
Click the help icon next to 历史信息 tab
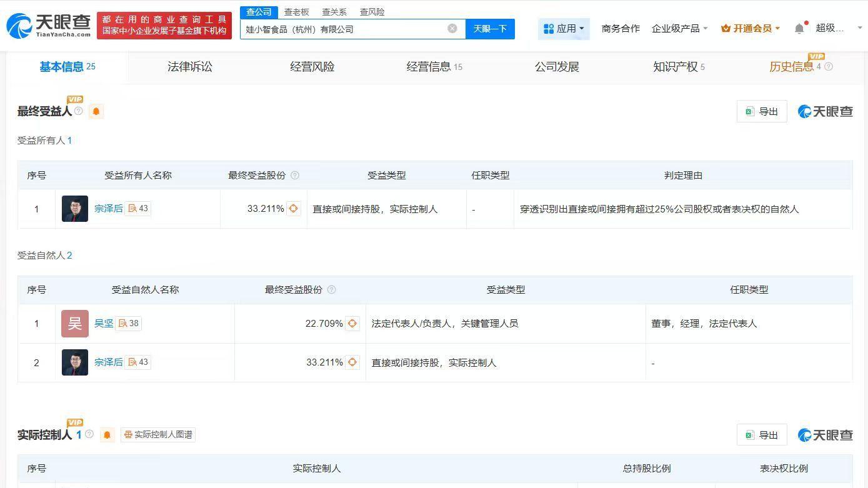point(829,67)
